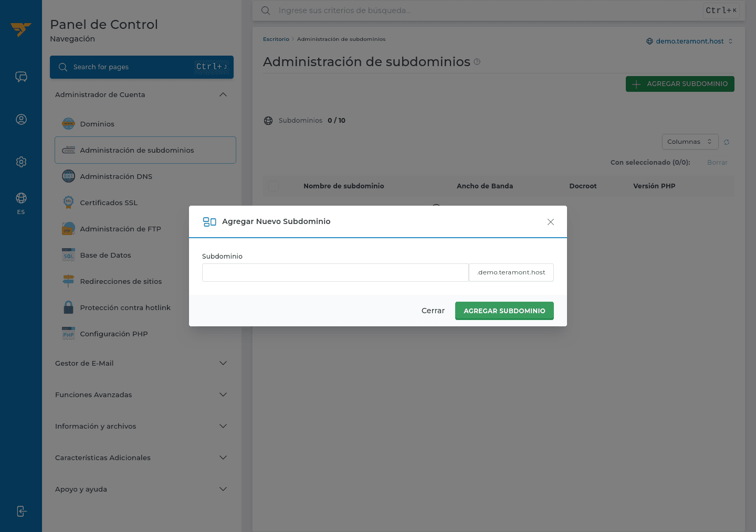Toggle the select-all checkbox in table header
This screenshot has width=756, height=532.
coord(274,186)
